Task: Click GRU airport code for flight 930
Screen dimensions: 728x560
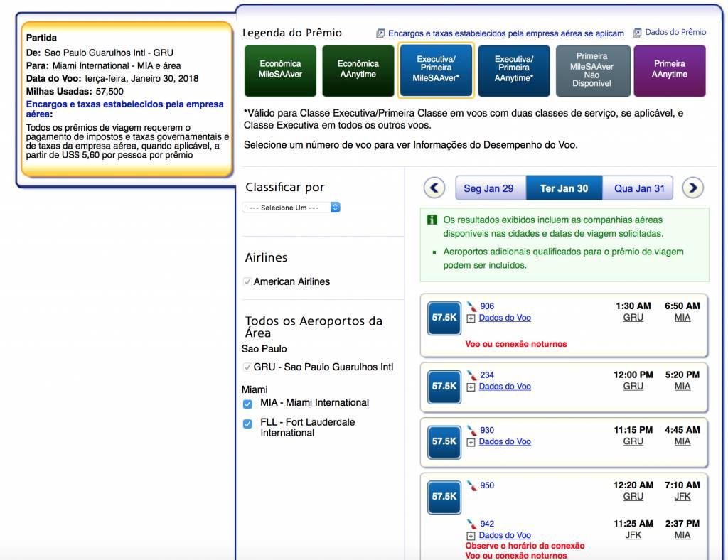Action: 633,442
